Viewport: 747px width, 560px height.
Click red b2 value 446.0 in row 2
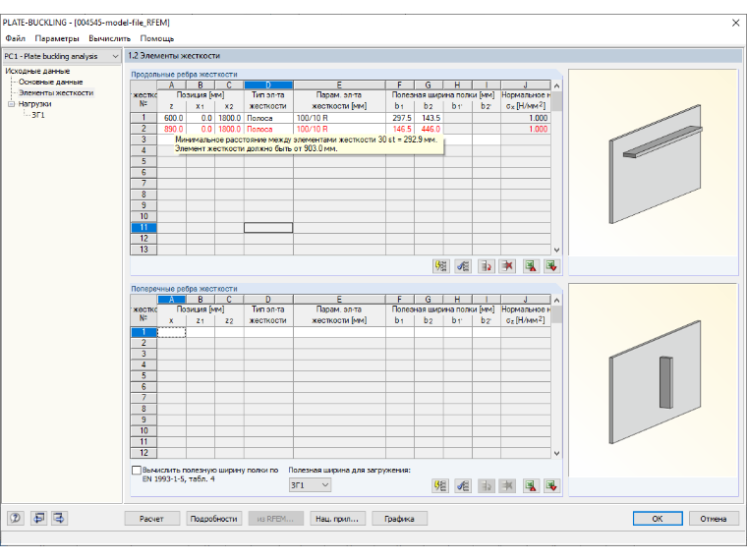429,129
